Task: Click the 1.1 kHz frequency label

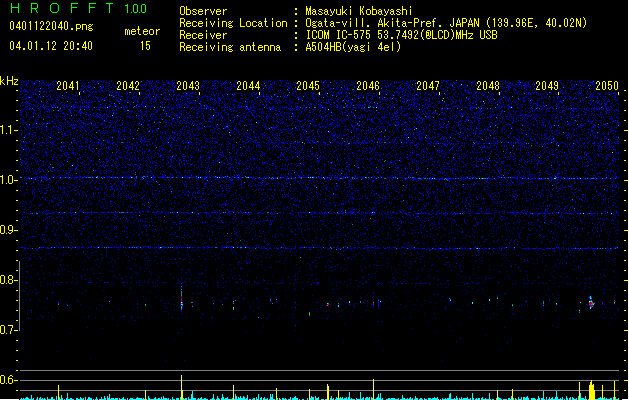Action: [x=8, y=130]
